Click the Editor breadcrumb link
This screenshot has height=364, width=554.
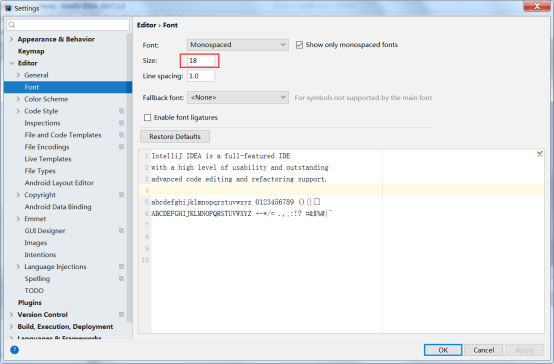tap(146, 25)
